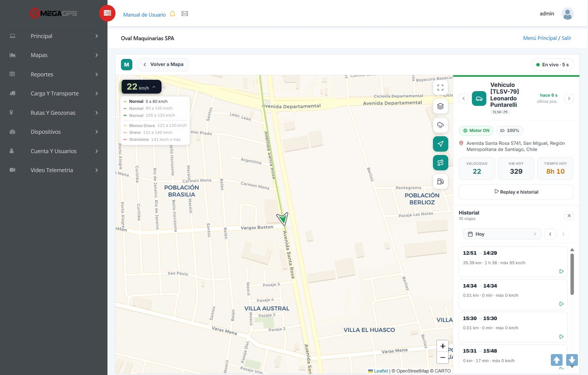This screenshot has height=375, width=588.
Task: Collapse the 22 km/h speed legend
Action: coord(142,87)
